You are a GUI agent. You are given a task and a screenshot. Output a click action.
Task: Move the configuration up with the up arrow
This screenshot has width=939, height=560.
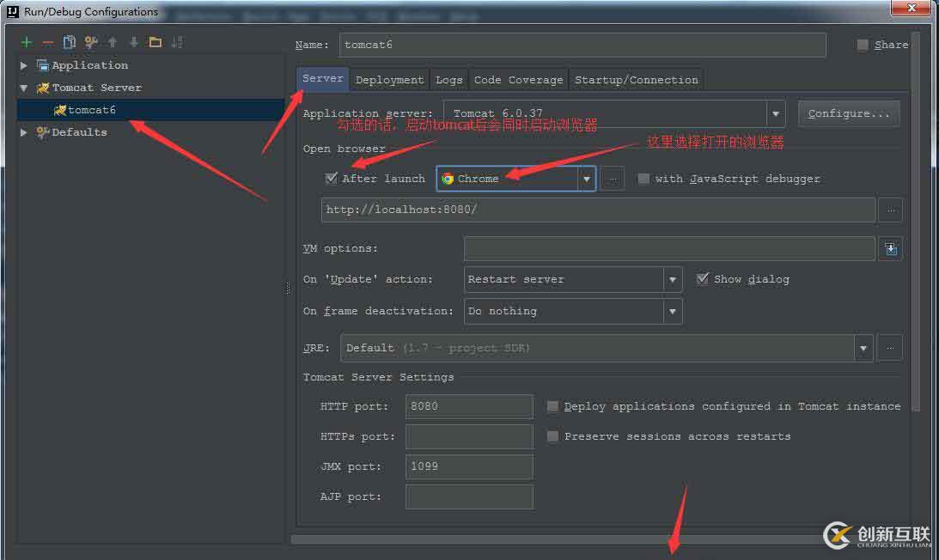tap(113, 42)
